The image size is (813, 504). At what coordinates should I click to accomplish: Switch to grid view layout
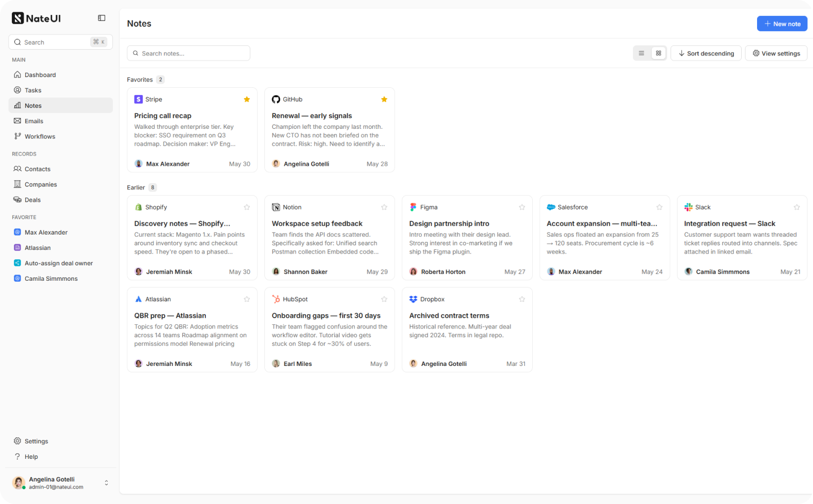coord(659,53)
